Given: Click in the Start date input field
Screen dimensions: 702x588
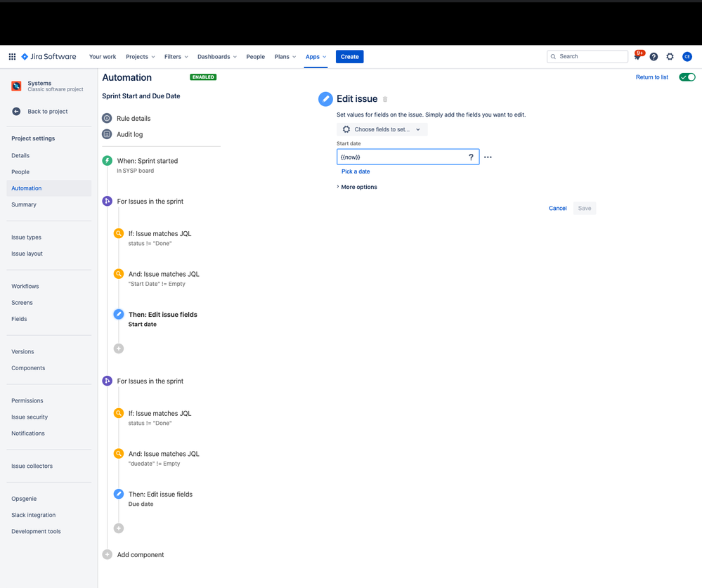Looking at the screenshot, I should (x=408, y=157).
